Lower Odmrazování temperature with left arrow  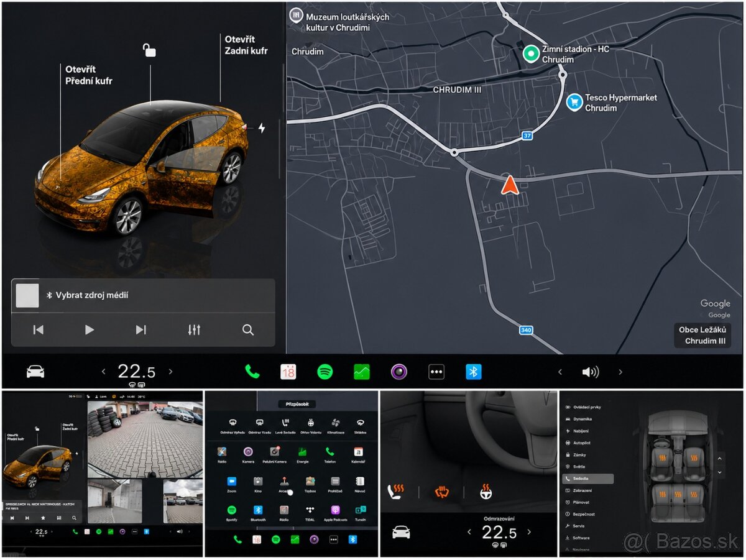470,532
